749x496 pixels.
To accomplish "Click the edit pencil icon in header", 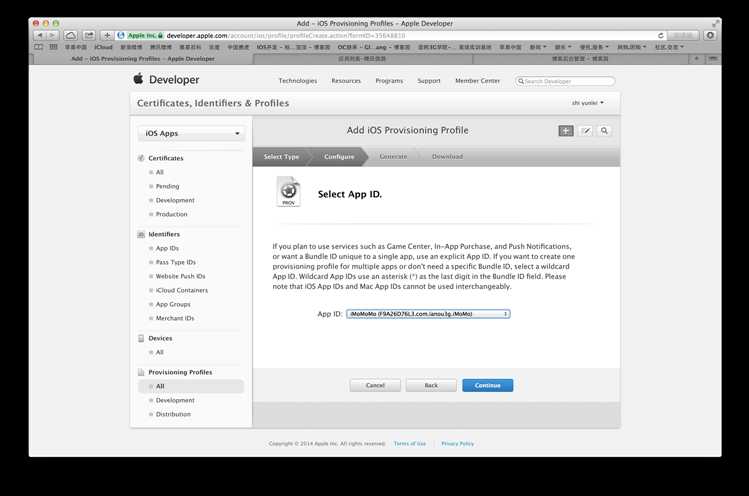I will 586,130.
